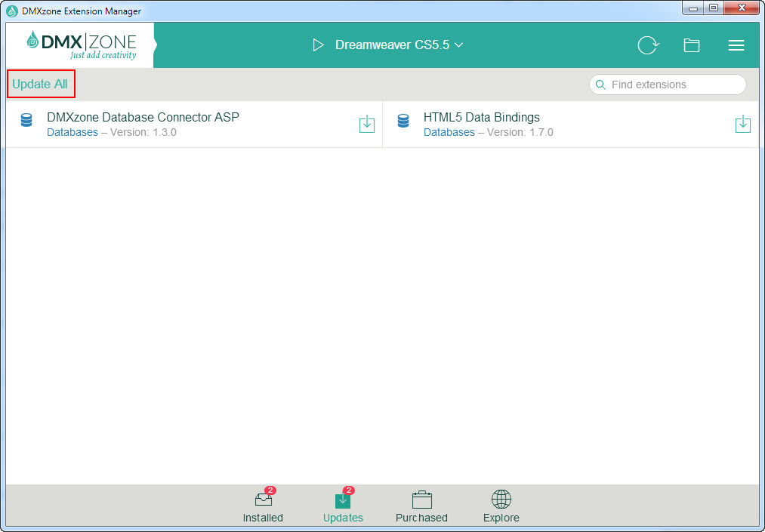
Task: Open the Dreamweaver CS5.5 version dropdown
Action: click(x=399, y=45)
